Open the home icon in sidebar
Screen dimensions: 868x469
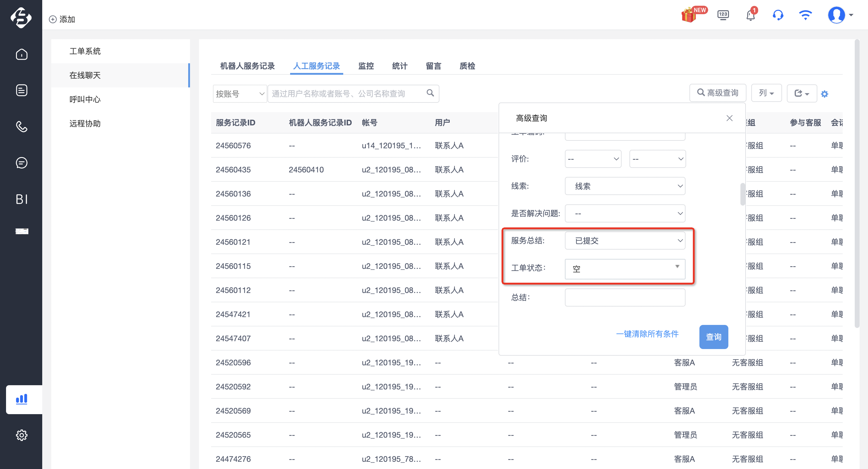click(x=22, y=54)
